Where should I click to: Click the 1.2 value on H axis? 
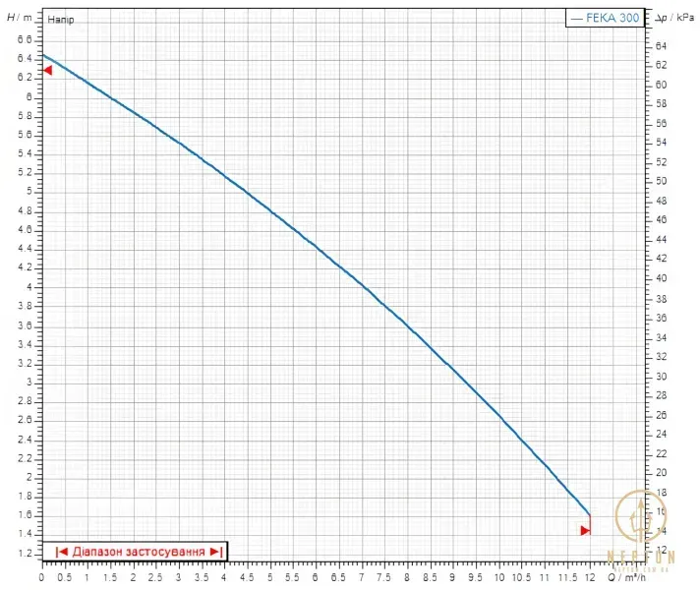click(25, 554)
